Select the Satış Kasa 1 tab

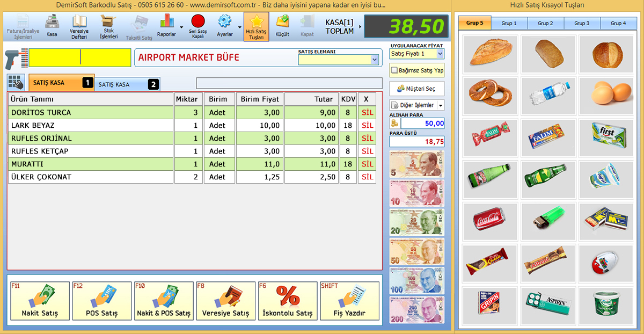point(62,83)
